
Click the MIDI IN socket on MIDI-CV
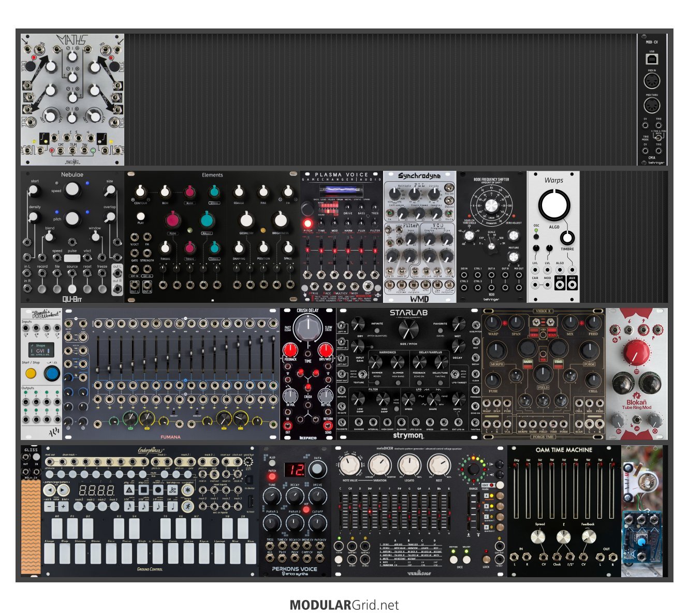tap(652, 81)
